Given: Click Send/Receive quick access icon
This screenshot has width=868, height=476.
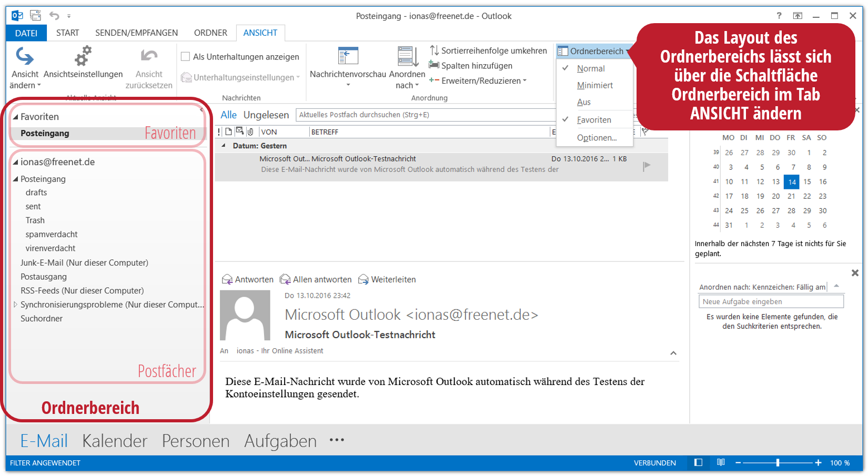Looking at the screenshot, I should click(35, 16).
